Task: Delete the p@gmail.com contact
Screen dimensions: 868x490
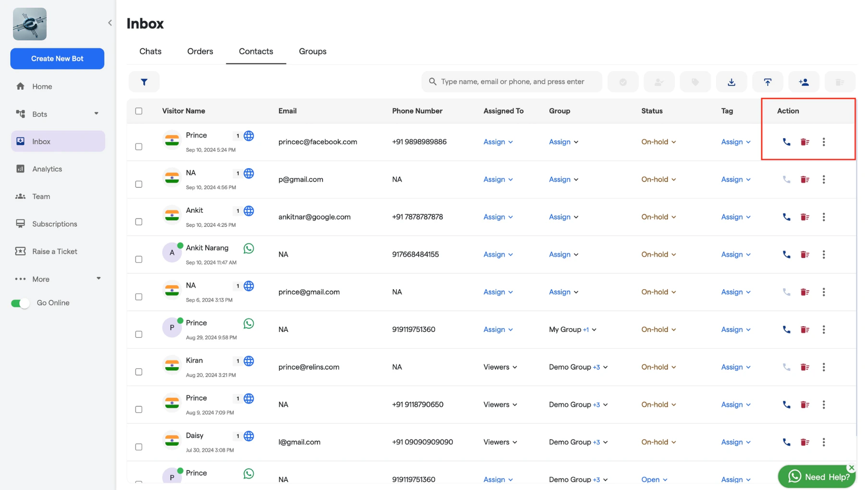Action: click(805, 179)
